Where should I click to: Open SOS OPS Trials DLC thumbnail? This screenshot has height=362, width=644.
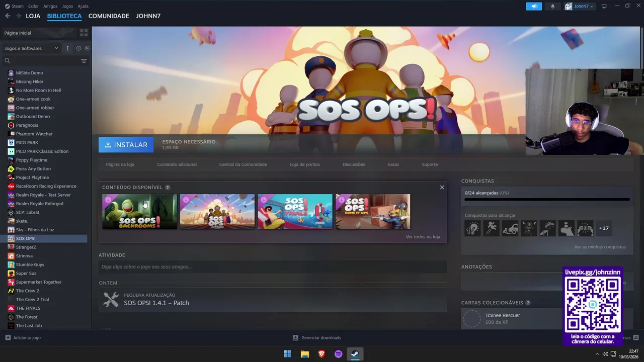pos(295,212)
